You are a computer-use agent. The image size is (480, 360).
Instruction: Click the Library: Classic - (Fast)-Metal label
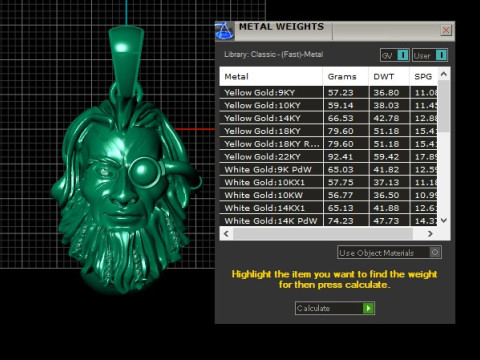tap(274, 54)
